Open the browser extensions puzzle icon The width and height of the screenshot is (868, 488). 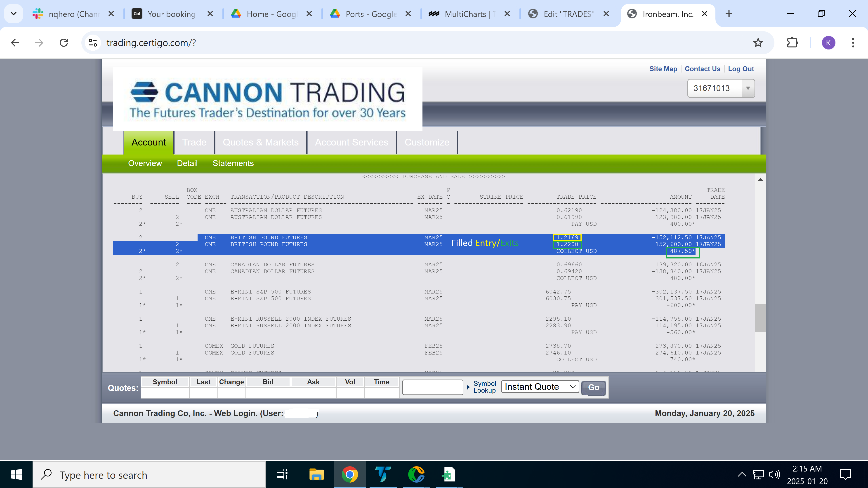[x=792, y=43]
